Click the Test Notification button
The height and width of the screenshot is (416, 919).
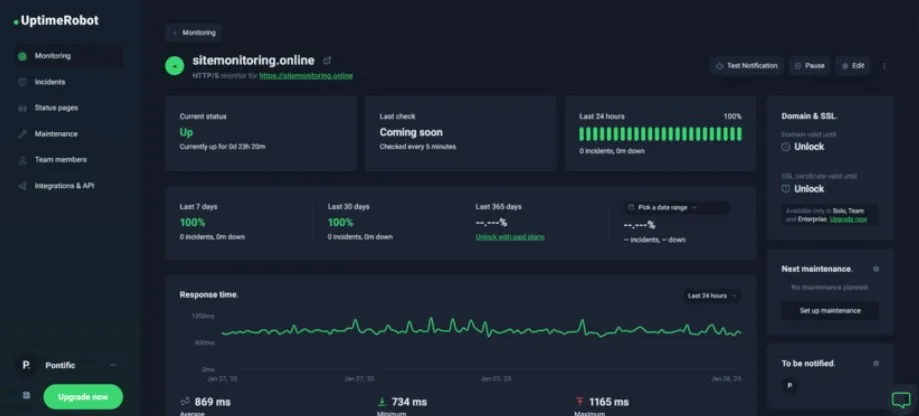(747, 66)
